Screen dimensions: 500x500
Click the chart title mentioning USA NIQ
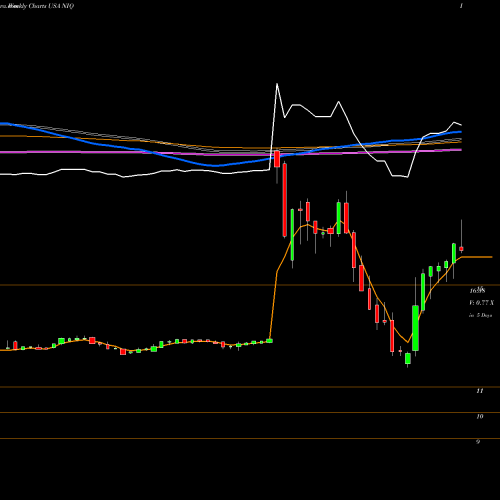coord(37,6)
